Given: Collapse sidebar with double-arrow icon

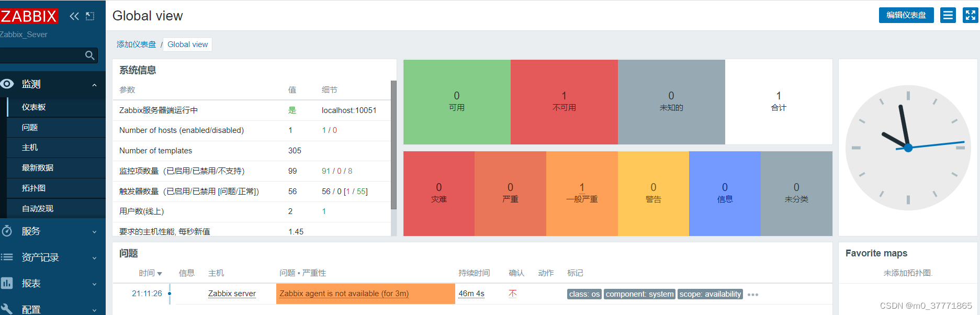Looking at the screenshot, I should [x=74, y=16].
